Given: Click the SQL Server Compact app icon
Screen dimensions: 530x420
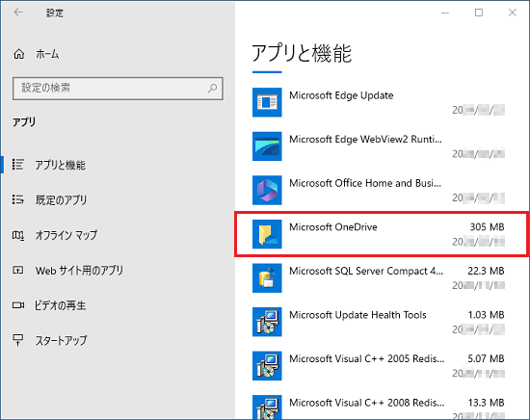Looking at the screenshot, I should [267, 278].
